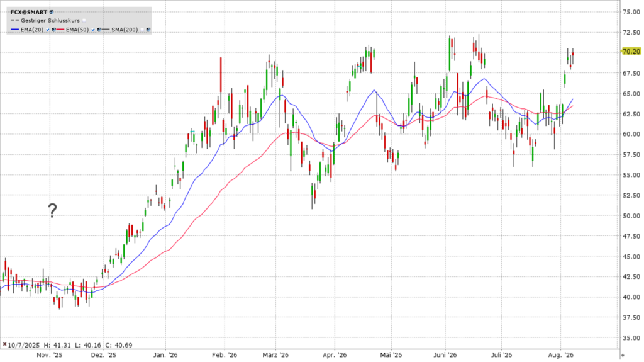Click the L: 40.16 low value
Screen dimensions: 644x362
pyautogui.click(x=88, y=345)
